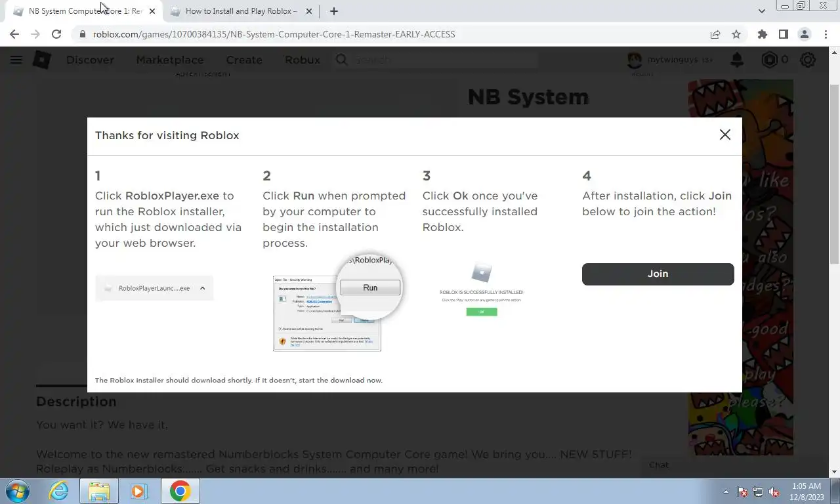Viewport: 840px width, 504px height.
Task: Click the NB System game title
Action: coord(528,97)
